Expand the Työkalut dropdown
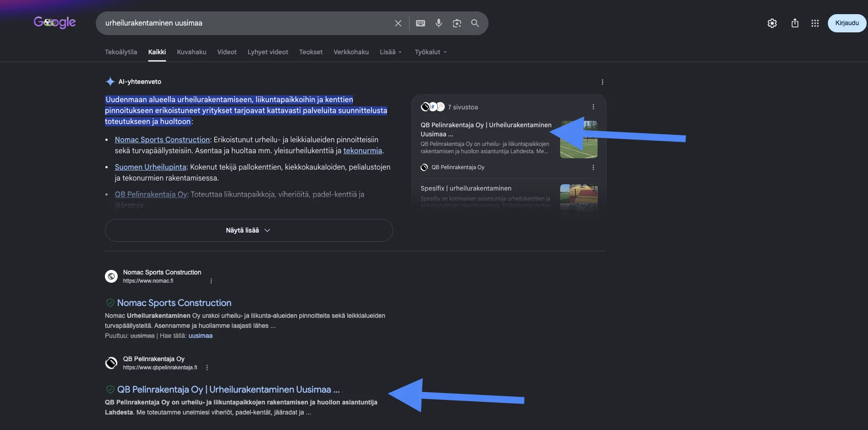Image resolution: width=868 pixels, height=430 pixels. (x=431, y=52)
